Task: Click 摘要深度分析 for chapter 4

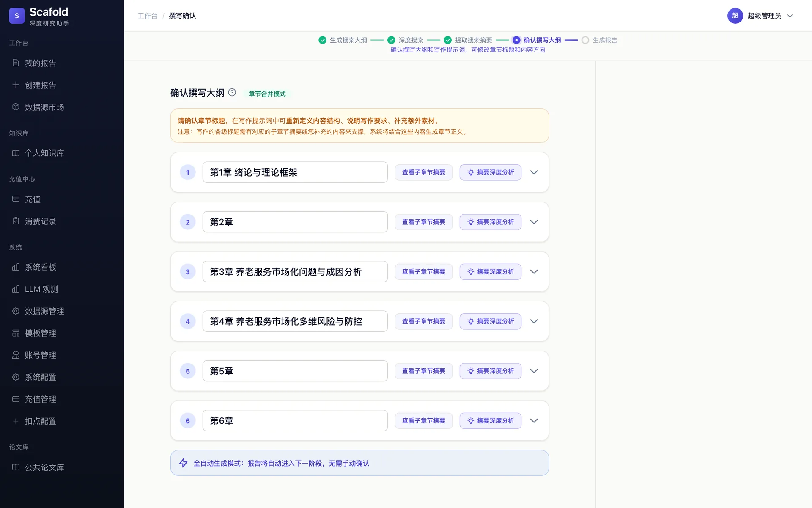Action: [x=491, y=321]
